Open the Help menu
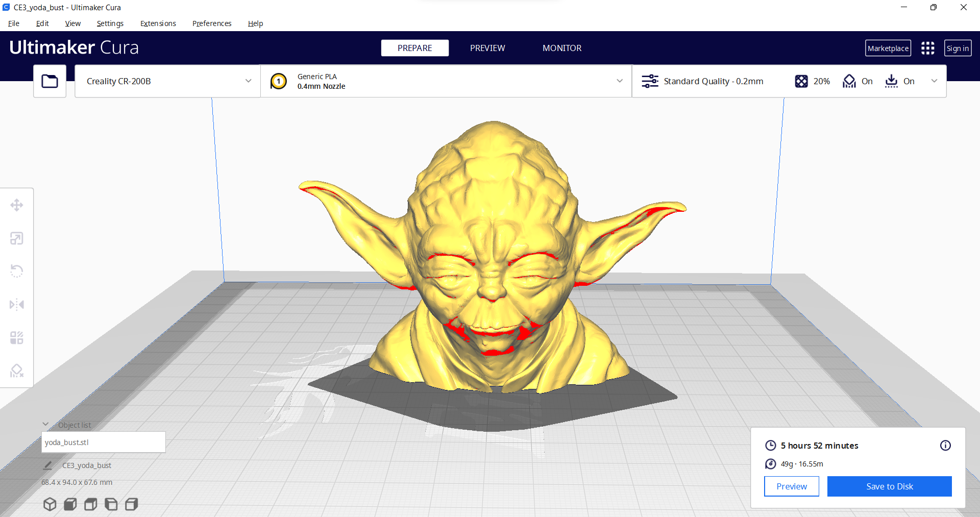Viewport: 980px width, 517px height. [x=255, y=23]
